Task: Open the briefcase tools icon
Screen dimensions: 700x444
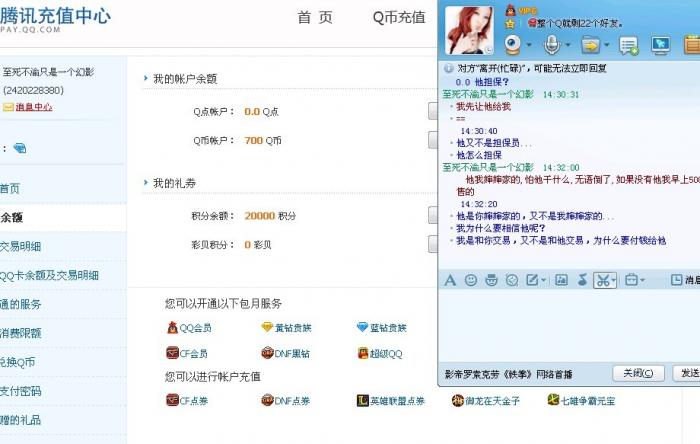Action: [x=631, y=280]
